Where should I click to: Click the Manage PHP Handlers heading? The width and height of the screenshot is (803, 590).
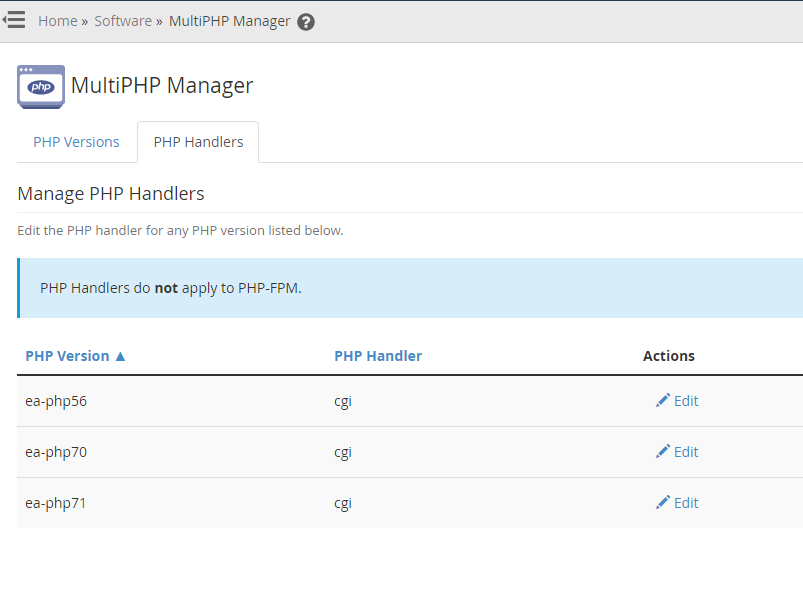coord(111,194)
